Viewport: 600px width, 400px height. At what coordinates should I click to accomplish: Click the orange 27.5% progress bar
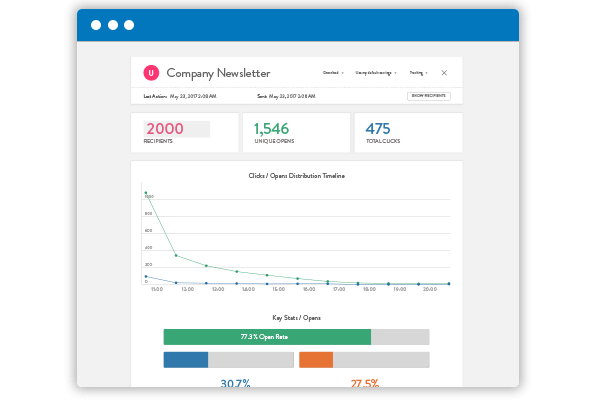[364, 360]
